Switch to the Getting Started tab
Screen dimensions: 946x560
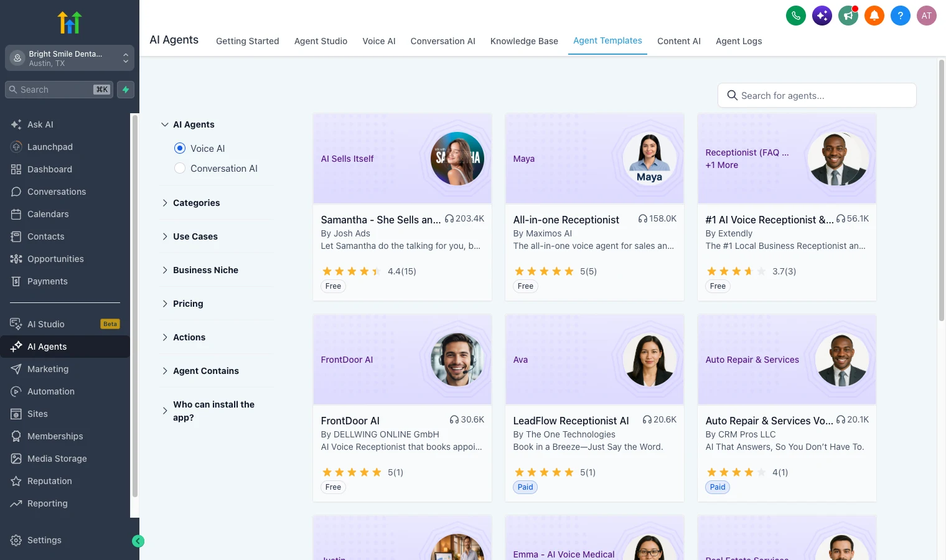248,41
